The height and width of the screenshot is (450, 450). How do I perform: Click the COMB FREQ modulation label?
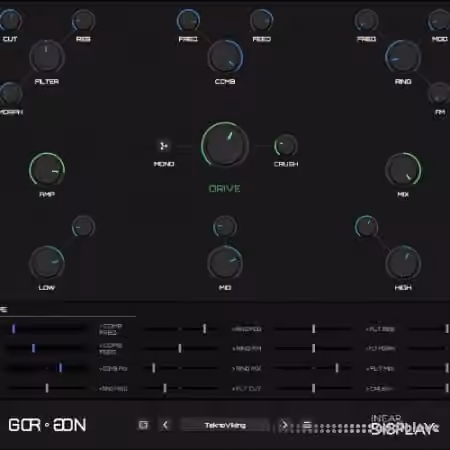pos(111,329)
